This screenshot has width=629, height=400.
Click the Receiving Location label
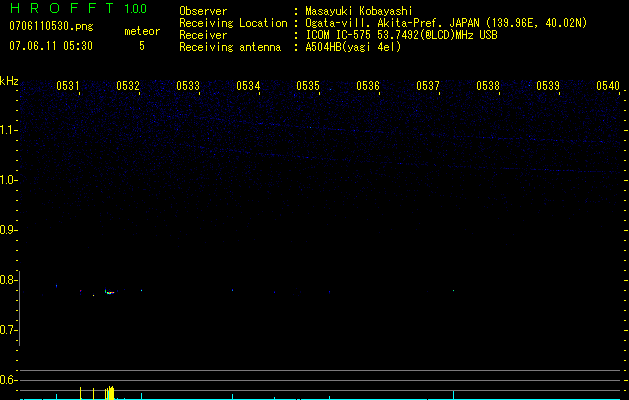[x=233, y=23]
